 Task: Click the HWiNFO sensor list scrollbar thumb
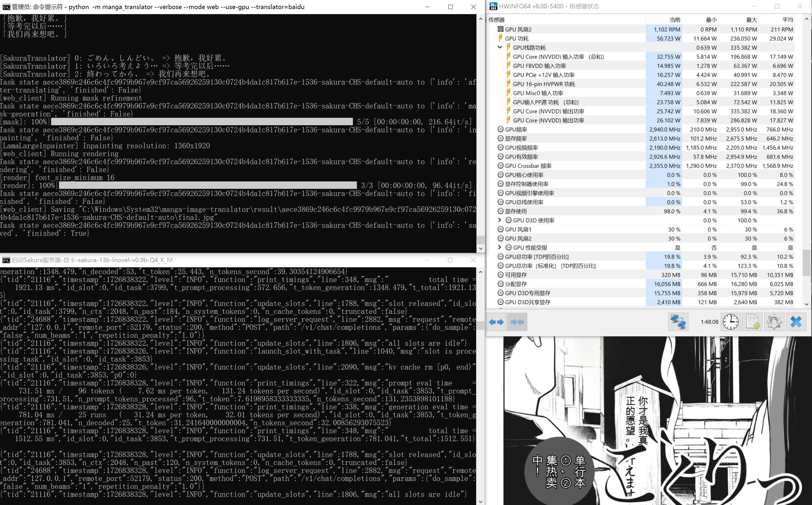[807, 263]
